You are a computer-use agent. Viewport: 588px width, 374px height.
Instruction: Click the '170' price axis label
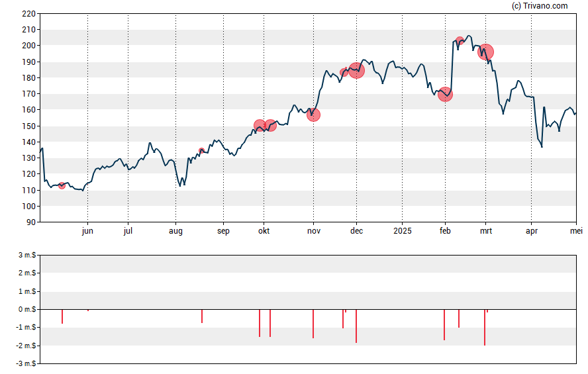point(29,94)
